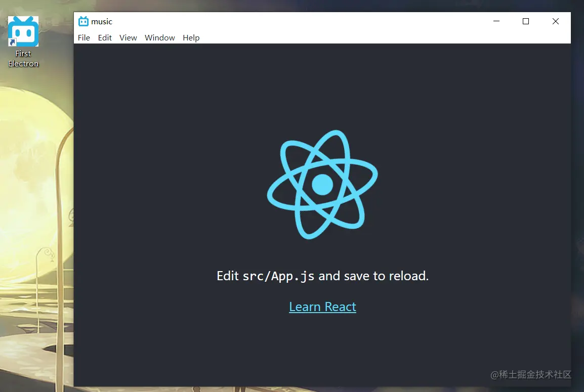Viewport: 584px width, 392px height.
Task: Click the spinning React logo
Action: 322,184
